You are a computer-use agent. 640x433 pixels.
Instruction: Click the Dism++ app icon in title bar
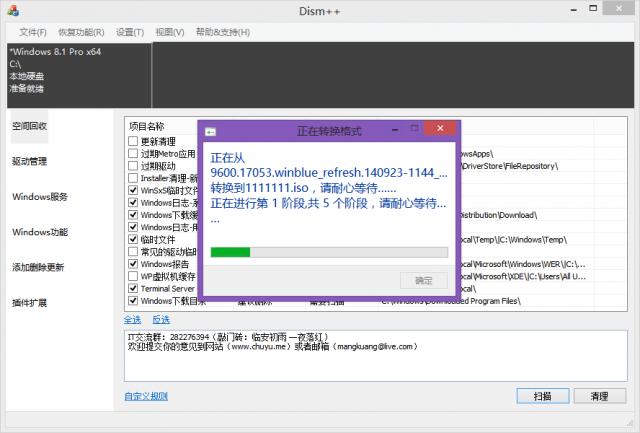13,11
